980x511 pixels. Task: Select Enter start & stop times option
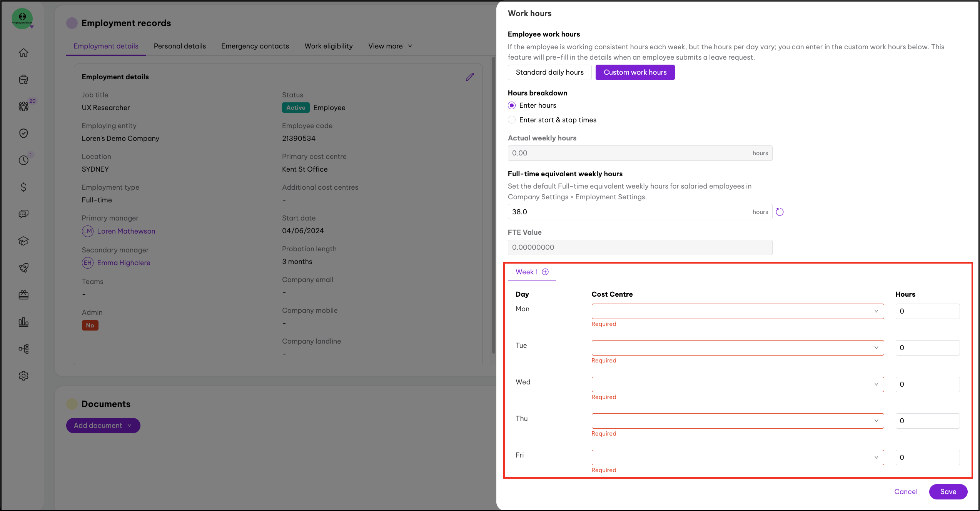coord(512,120)
